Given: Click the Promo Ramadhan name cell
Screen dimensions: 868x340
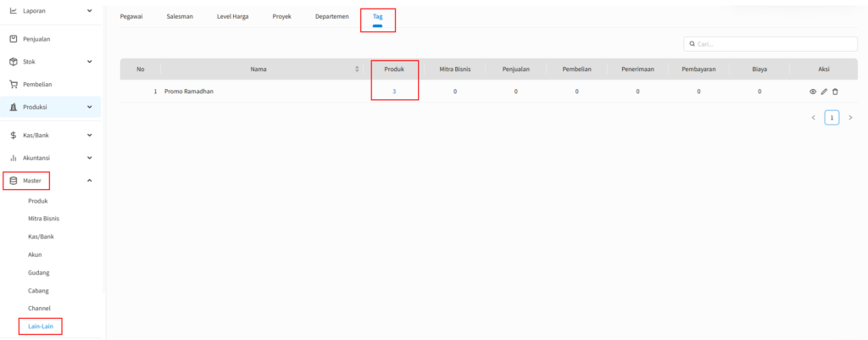Looking at the screenshot, I should [189, 92].
